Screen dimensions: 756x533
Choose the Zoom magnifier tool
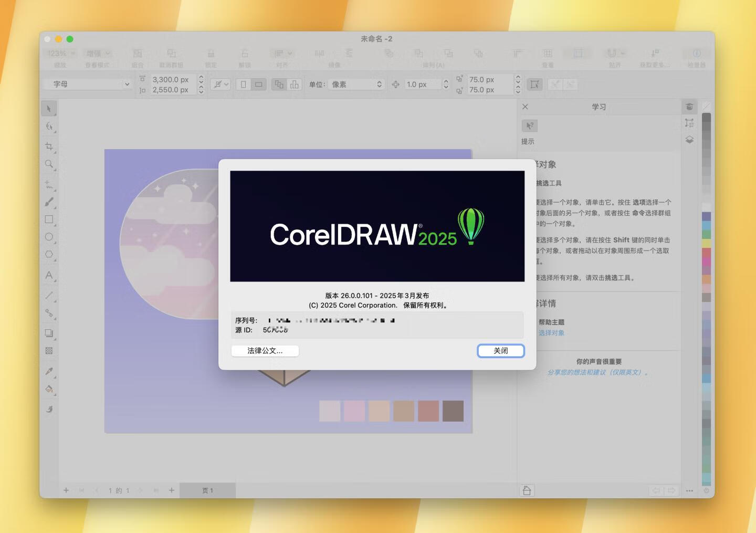tap(49, 164)
